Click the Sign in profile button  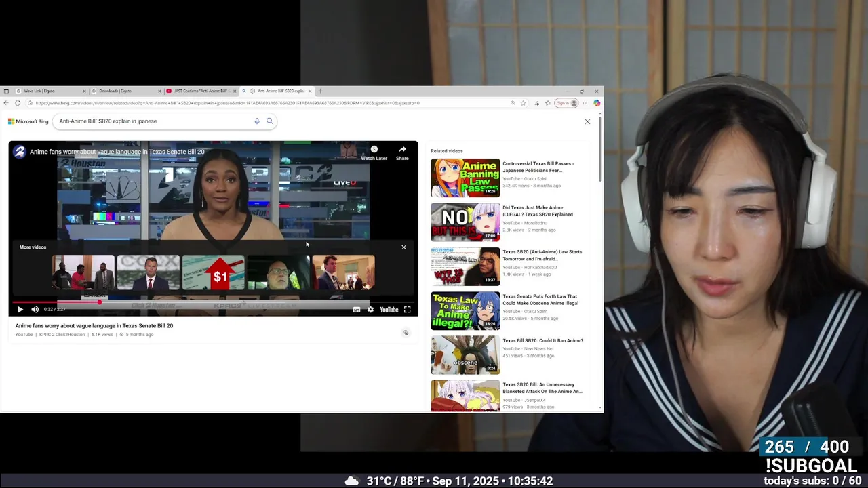(567, 103)
